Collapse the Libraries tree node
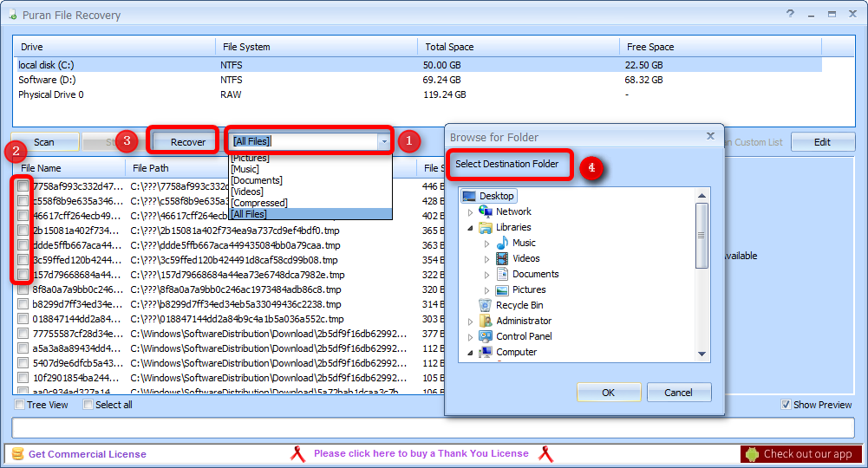Image resolution: width=868 pixels, height=468 pixels. coord(471,228)
